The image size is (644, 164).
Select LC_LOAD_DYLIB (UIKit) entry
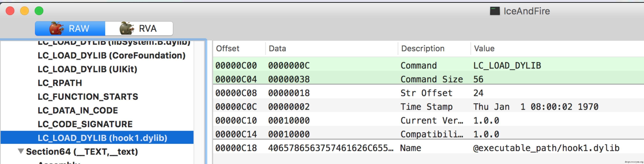(88, 69)
